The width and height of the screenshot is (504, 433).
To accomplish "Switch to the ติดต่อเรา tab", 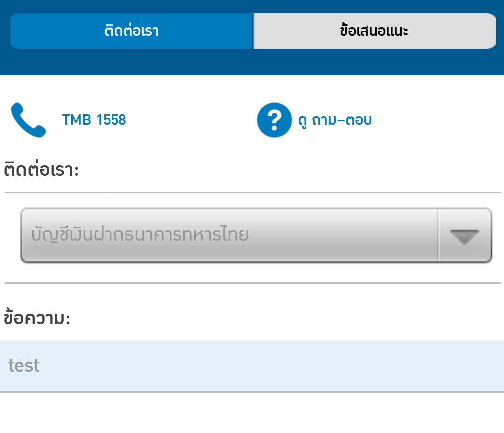I will pyautogui.click(x=132, y=31).
